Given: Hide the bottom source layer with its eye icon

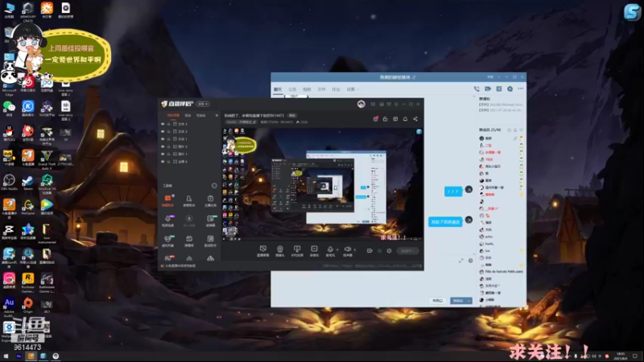Looking at the screenshot, I should [163, 162].
